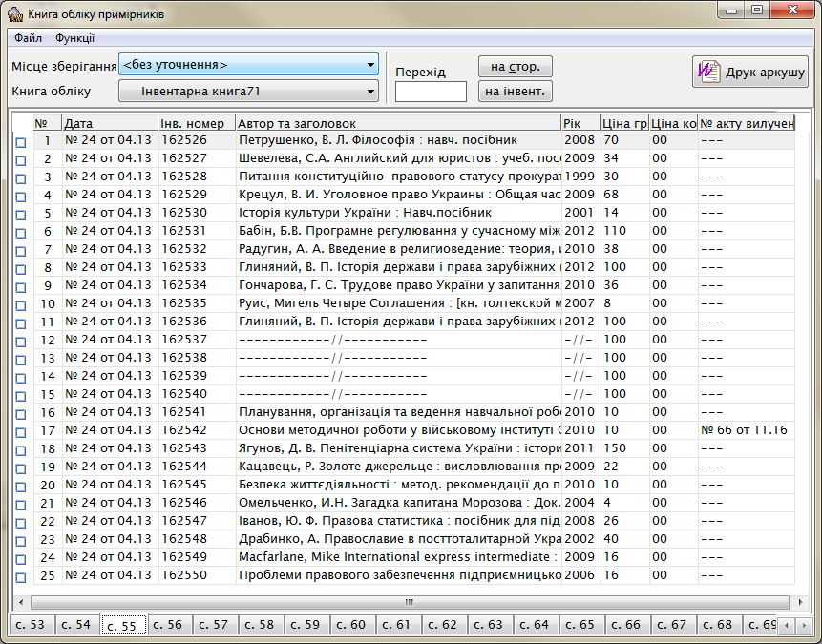822x644 pixels.
Task: Click the horizontal scrollbar right arrow
Action: (796, 602)
